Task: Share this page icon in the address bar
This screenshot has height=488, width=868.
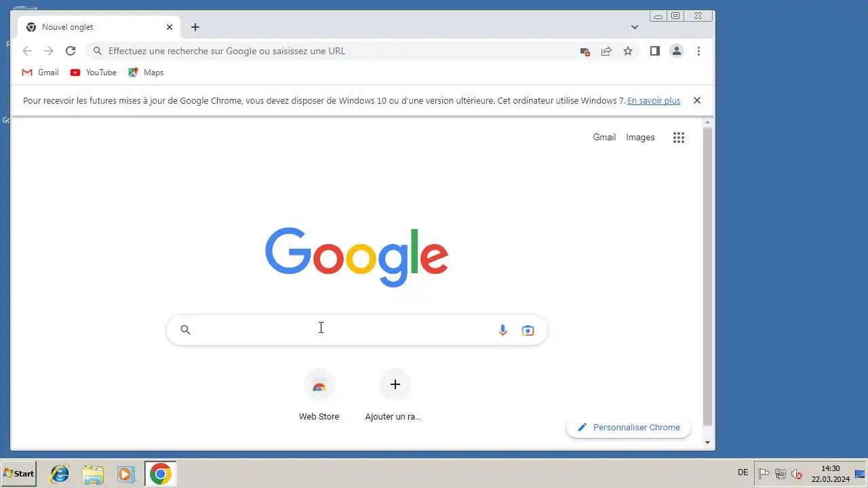Action: (x=606, y=51)
